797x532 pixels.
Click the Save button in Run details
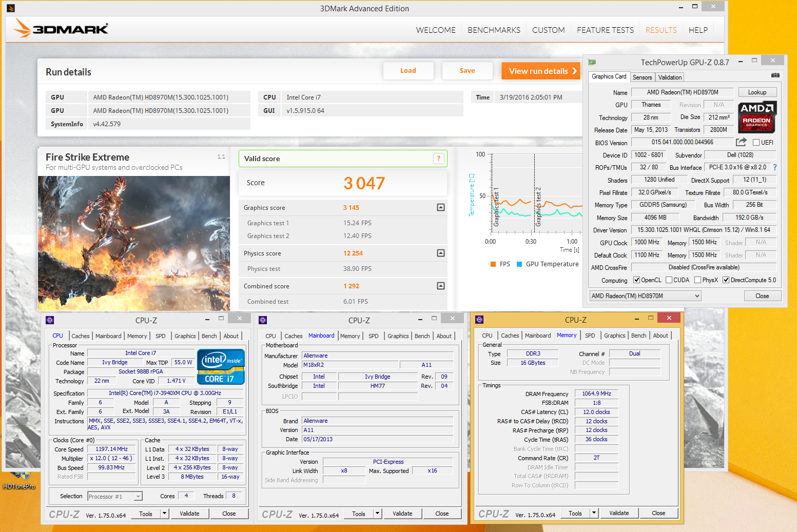[x=468, y=71]
